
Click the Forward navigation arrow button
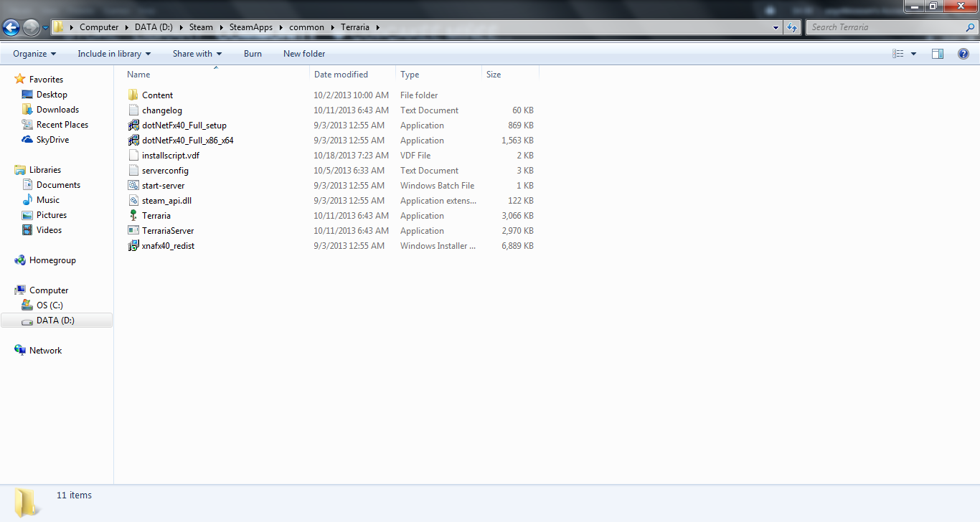tap(32, 27)
